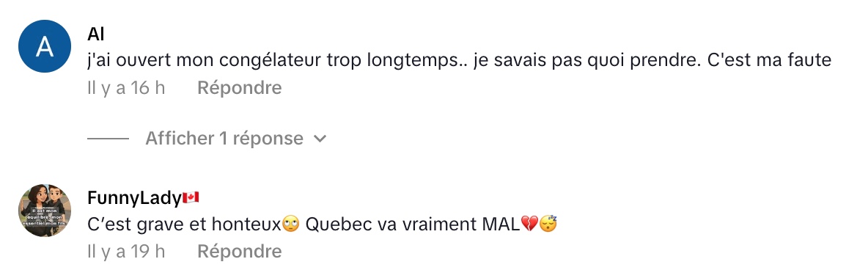Open the blue 'A' profile avatar
This screenshot has height=270, width=868.
45,46
